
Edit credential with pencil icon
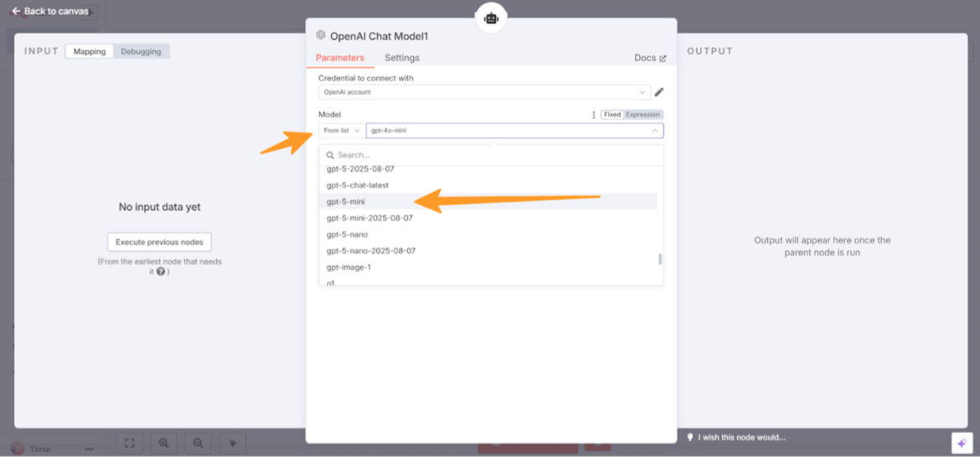(x=658, y=92)
